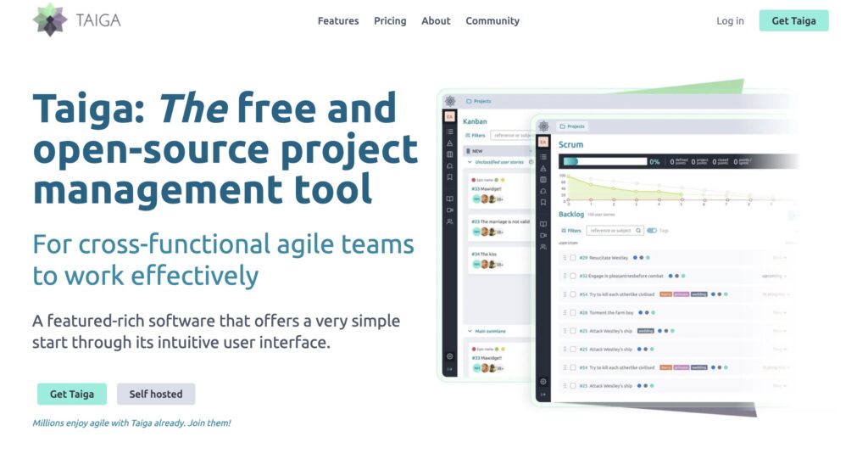The image size is (868, 459).
Task: Open the issues triangle icon in Kanban sidebar
Action: click(449, 143)
